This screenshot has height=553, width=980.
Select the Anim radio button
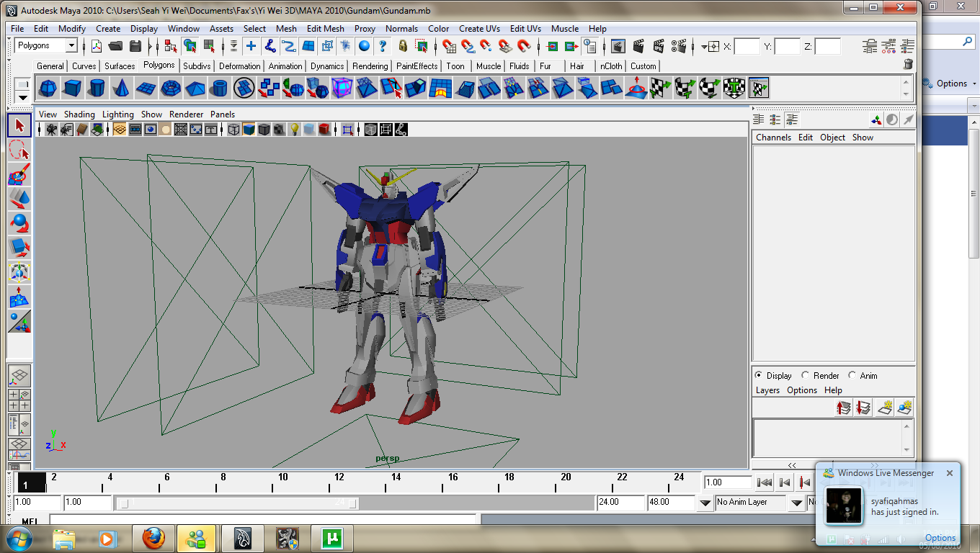point(852,375)
